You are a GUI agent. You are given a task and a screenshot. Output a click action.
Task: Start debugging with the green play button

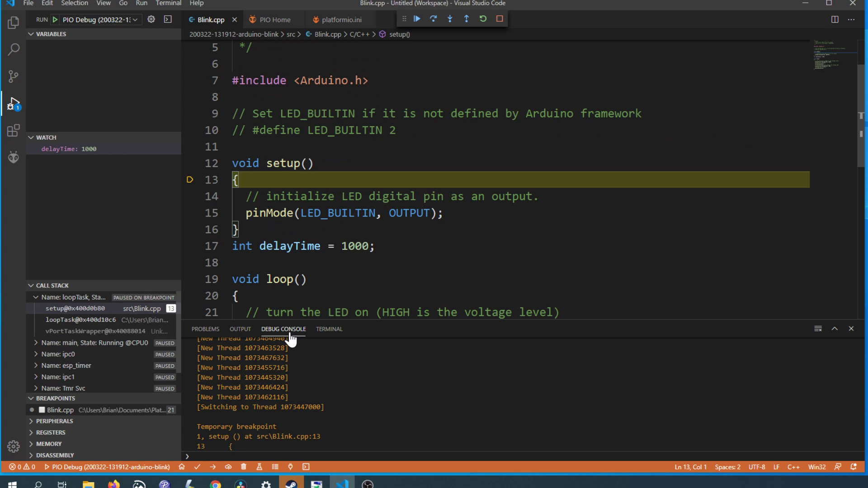click(x=55, y=19)
